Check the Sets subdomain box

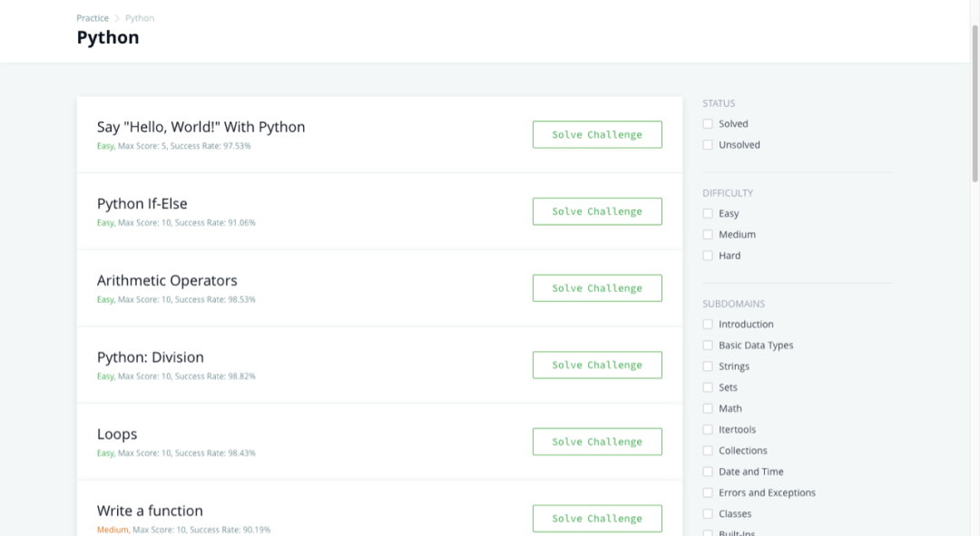(x=708, y=387)
